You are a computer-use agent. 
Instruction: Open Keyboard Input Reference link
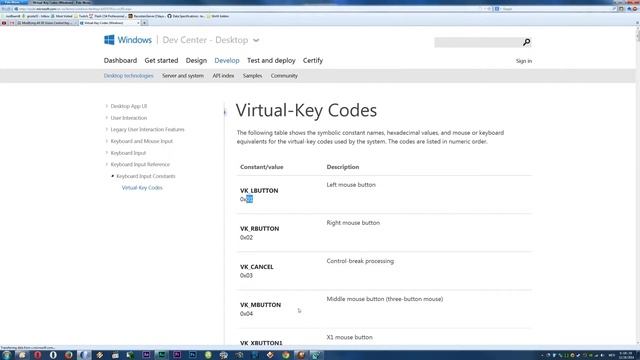pyautogui.click(x=140, y=164)
